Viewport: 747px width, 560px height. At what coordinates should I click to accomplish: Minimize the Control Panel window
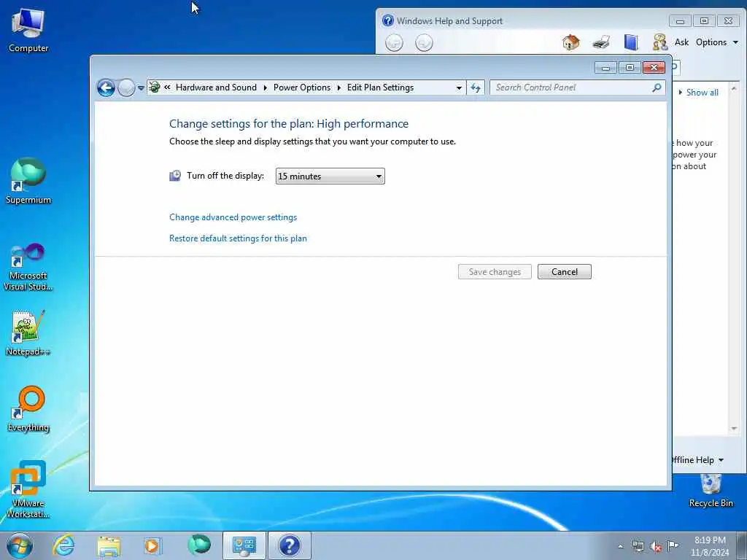click(x=605, y=68)
